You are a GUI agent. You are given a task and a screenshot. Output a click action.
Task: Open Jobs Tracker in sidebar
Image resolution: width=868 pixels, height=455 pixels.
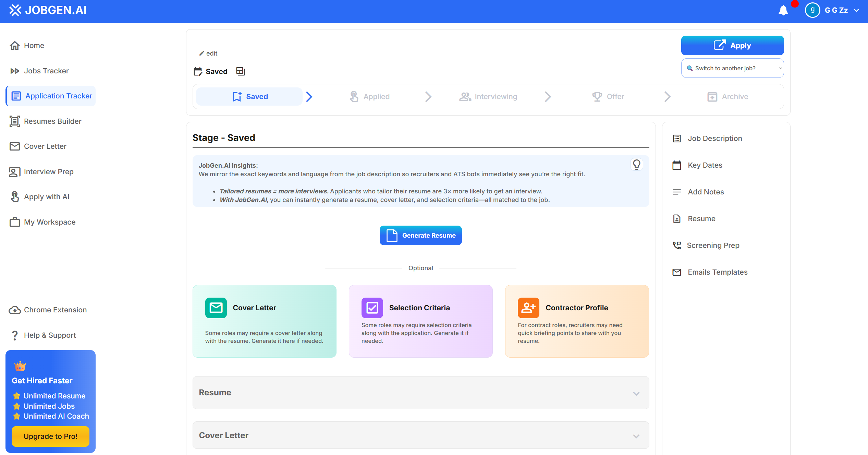tap(40, 71)
